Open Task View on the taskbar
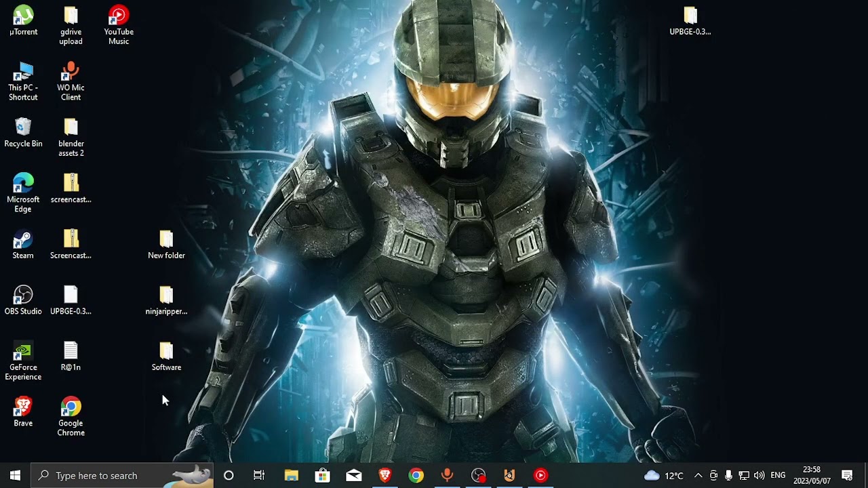This screenshot has width=868, height=488. tap(259, 475)
